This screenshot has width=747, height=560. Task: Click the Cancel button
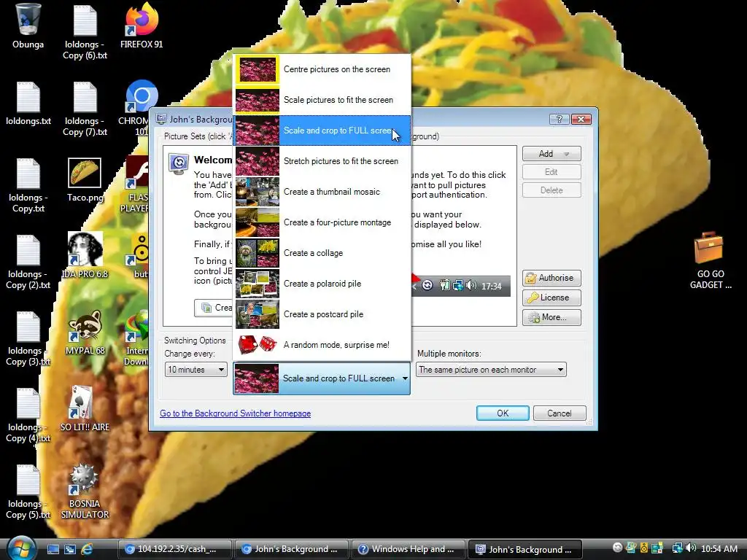click(560, 413)
